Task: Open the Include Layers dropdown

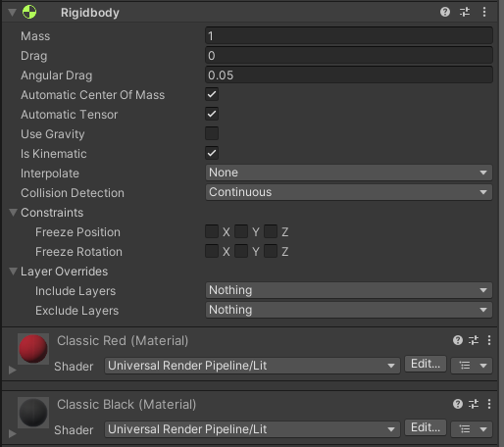Action: 349,290
